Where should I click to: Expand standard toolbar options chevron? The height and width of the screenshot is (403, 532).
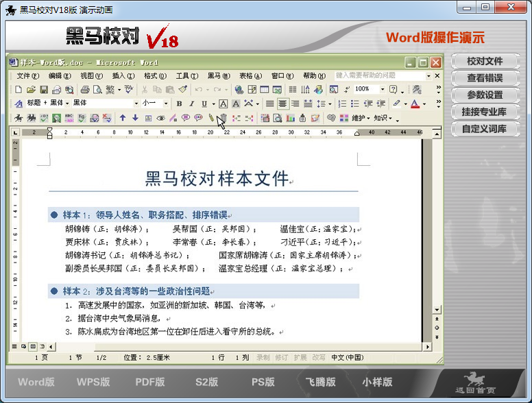click(x=438, y=89)
